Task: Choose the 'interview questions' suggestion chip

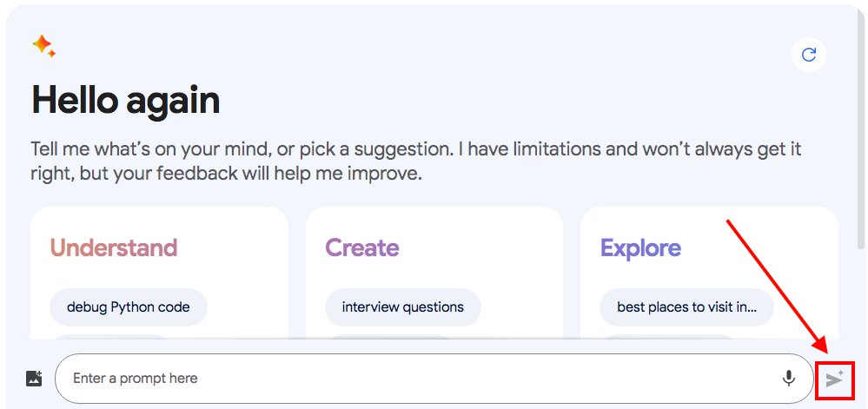Action: pyautogui.click(x=403, y=307)
